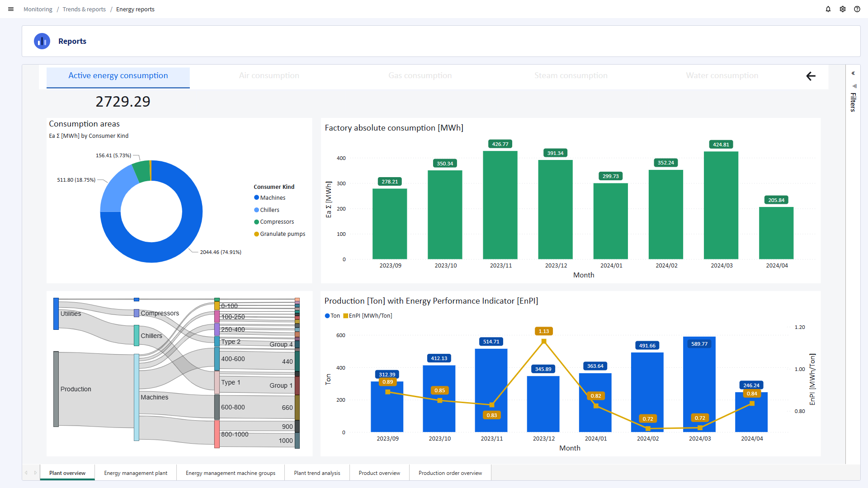Viewport: 868px width, 488px height.
Task: Open the Product overview page tab
Action: [379, 473]
